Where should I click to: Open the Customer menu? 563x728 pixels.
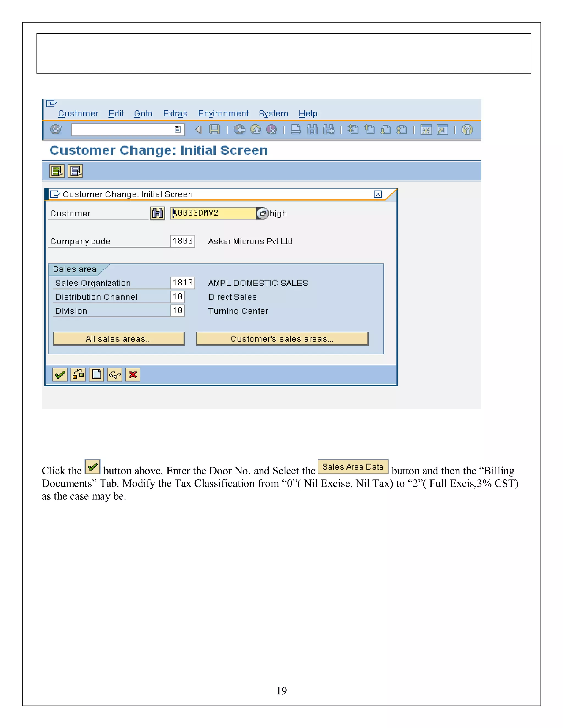78,114
